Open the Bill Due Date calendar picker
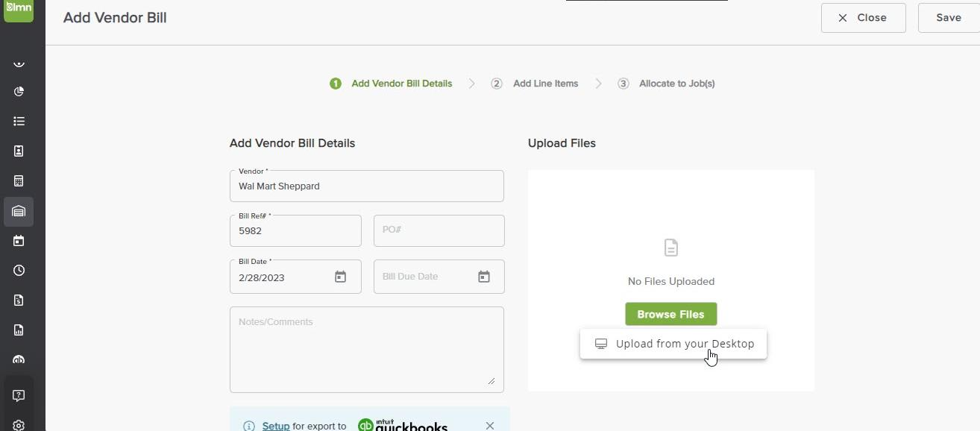Viewport: 980px width, 431px height. click(483, 277)
